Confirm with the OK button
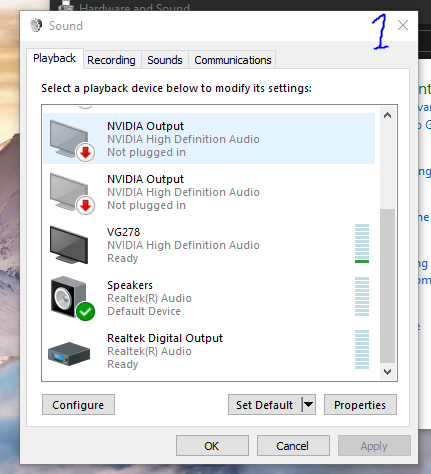Image resolution: width=431 pixels, height=474 pixels. coord(212,446)
